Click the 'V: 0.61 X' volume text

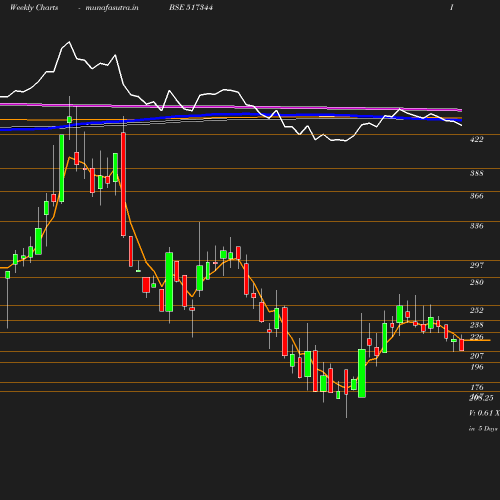(x=484, y=413)
